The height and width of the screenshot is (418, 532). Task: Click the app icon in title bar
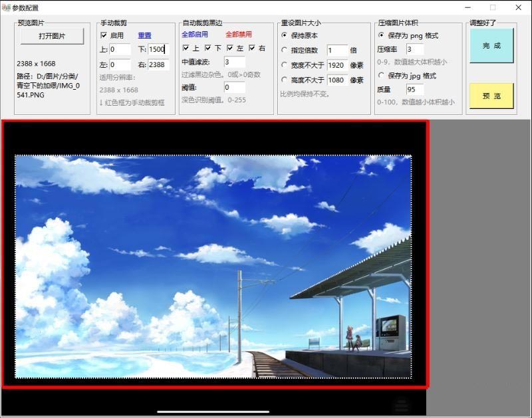click(7, 7)
